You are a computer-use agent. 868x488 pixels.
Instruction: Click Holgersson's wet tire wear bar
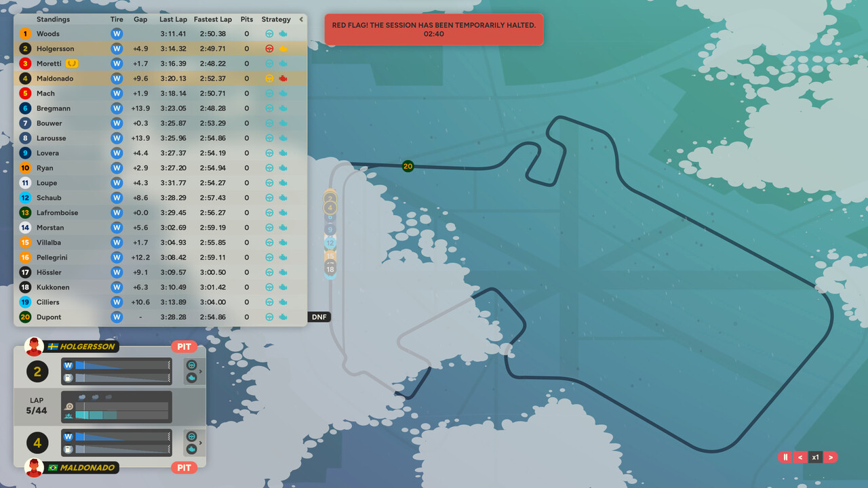click(x=122, y=365)
